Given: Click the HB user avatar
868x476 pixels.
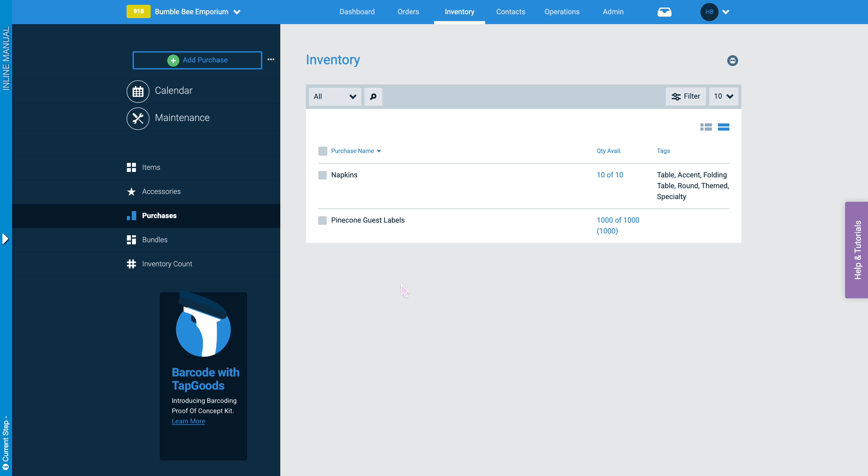Looking at the screenshot, I should [x=709, y=12].
